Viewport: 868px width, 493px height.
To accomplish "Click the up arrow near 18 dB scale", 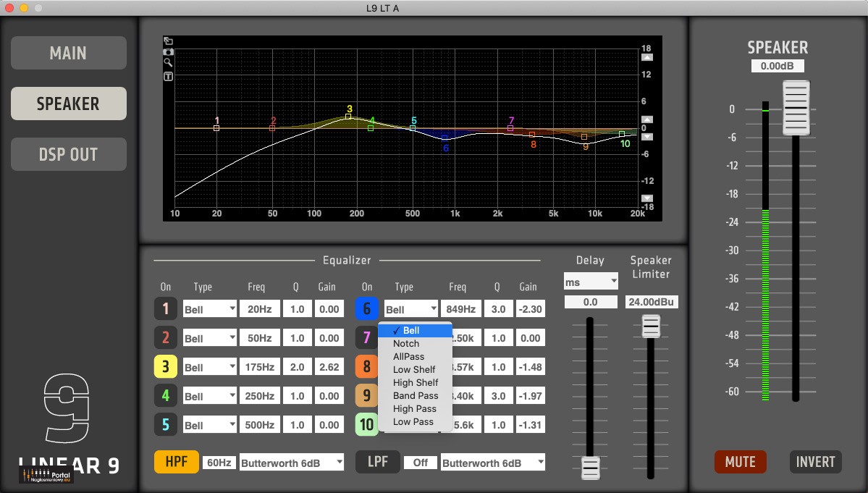I will coord(646,57).
